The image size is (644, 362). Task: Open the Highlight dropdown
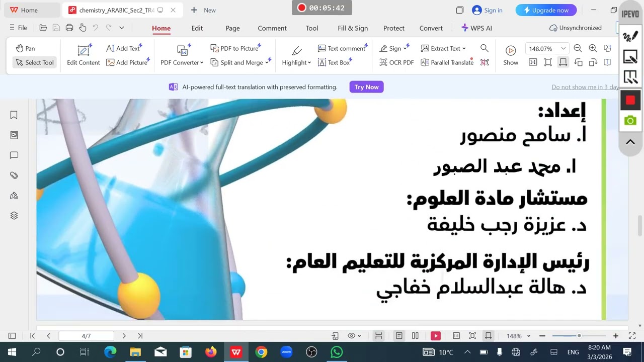[296, 55]
